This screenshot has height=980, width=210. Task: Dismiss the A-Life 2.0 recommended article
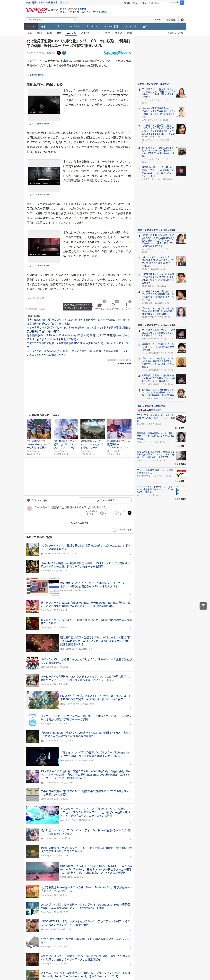[130, 572]
